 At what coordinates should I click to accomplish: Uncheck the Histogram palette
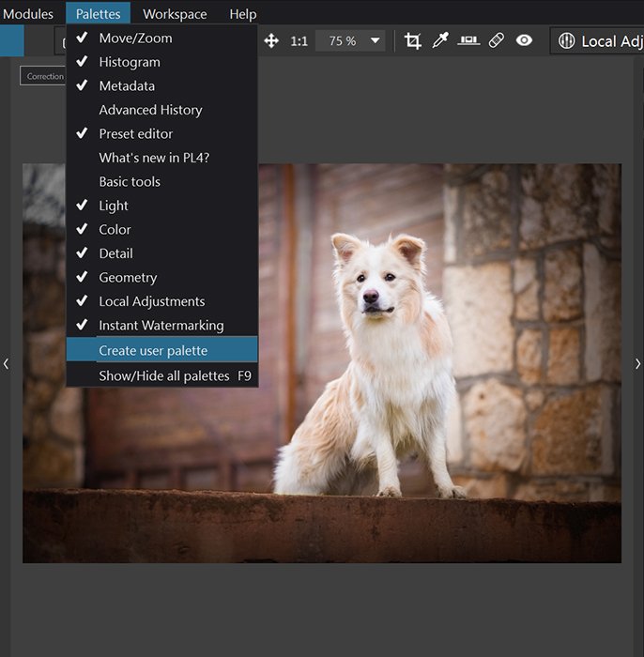click(x=130, y=62)
